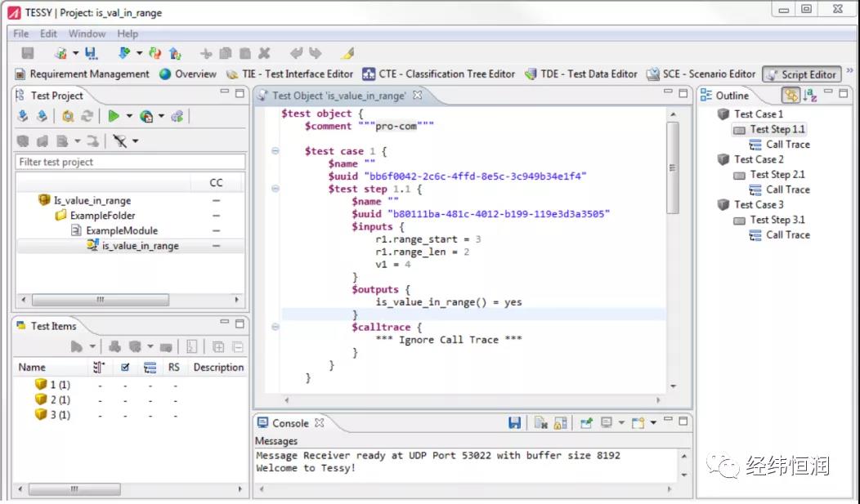
Task: Click the red-green sync arrows toolbar icon
Action: [155, 53]
